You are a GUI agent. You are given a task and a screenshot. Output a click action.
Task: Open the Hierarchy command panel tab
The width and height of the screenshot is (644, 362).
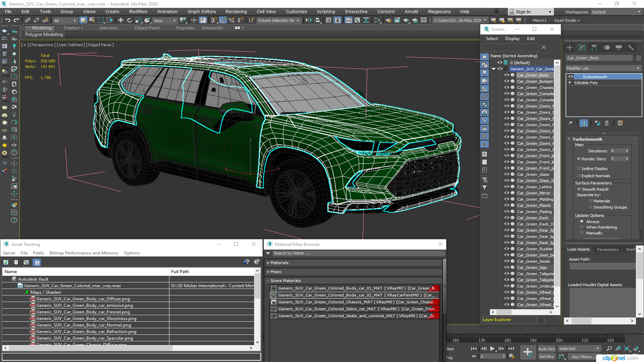click(x=594, y=48)
